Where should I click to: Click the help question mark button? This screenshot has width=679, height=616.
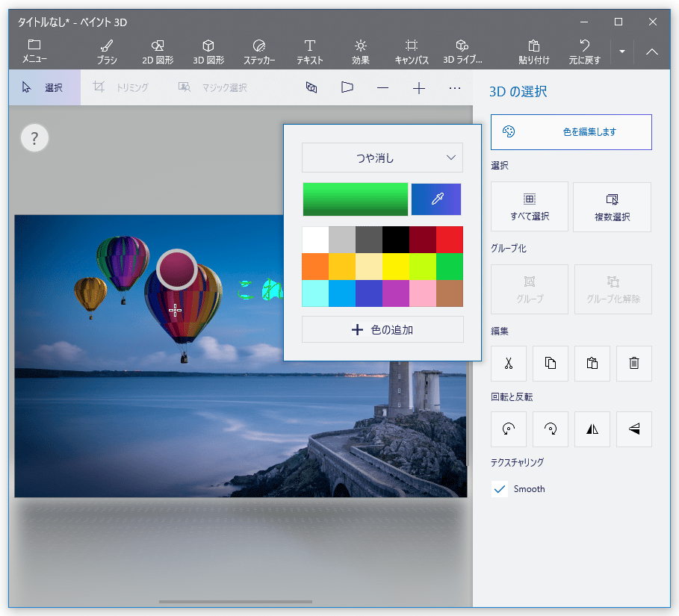34,138
